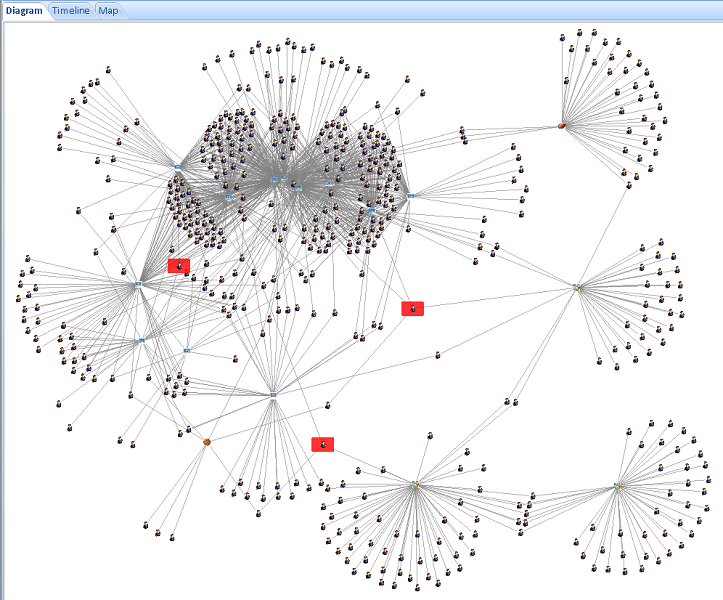Image resolution: width=723 pixels, height=600 pixels.
Task: Open the Map tab
Action: [108, 11]
